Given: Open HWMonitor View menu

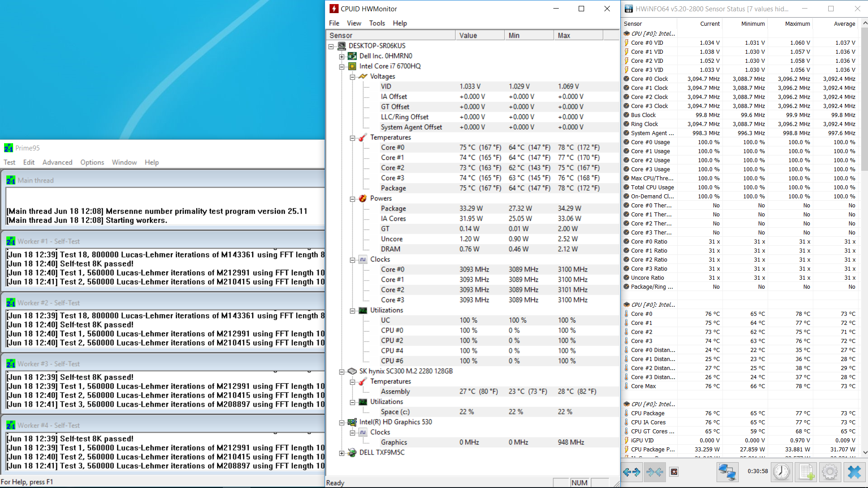Looking at the screenshot, I should (354, 23).
